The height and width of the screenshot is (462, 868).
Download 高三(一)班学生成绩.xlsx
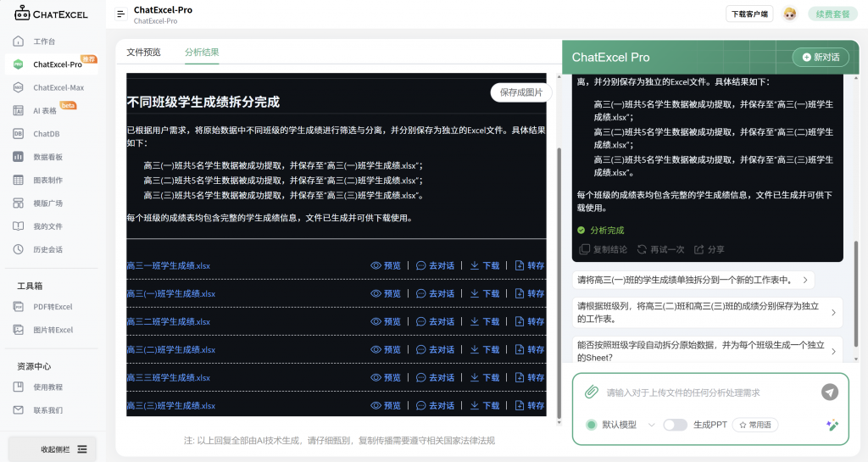tap(484, 293)
